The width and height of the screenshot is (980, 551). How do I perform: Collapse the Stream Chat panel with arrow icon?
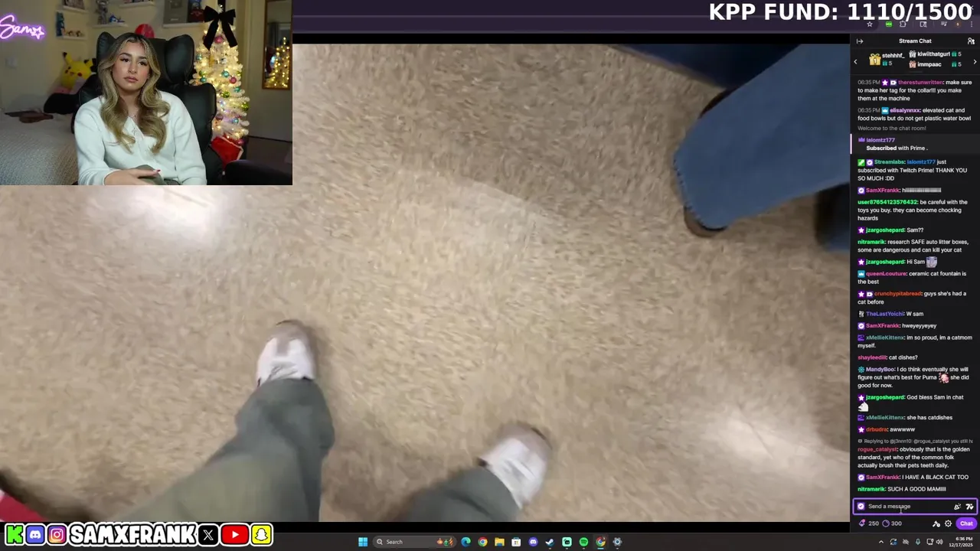(860, 41)
